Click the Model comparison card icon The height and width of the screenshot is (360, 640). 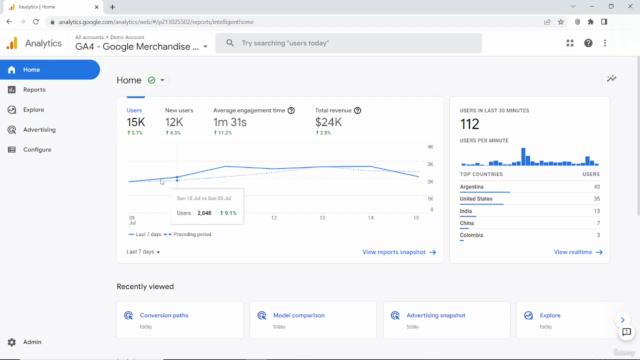click(262, 316)
